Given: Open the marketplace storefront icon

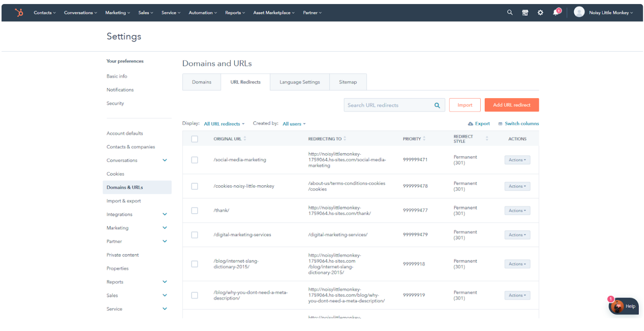Looking at the screenshot, I should pyautogui.click(x=525, y=13).
